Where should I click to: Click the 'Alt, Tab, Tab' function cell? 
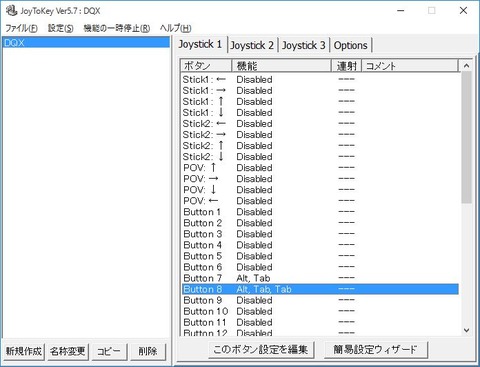[264, 289]
